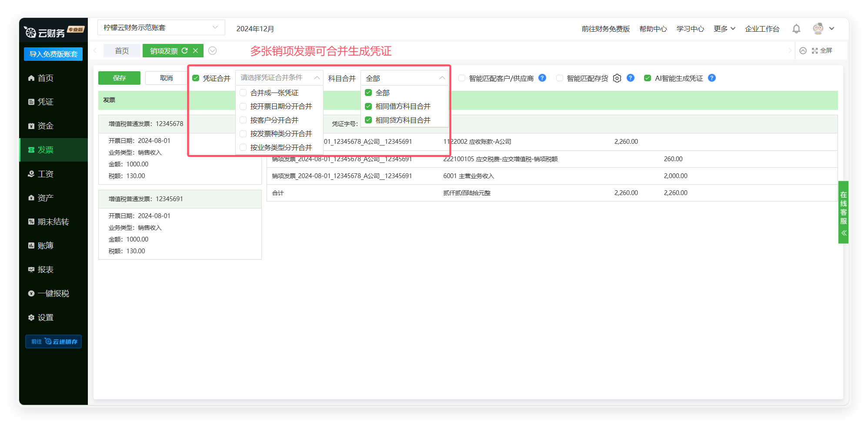Click the user avatar icon
868x424 pixels.
point(818,29)
